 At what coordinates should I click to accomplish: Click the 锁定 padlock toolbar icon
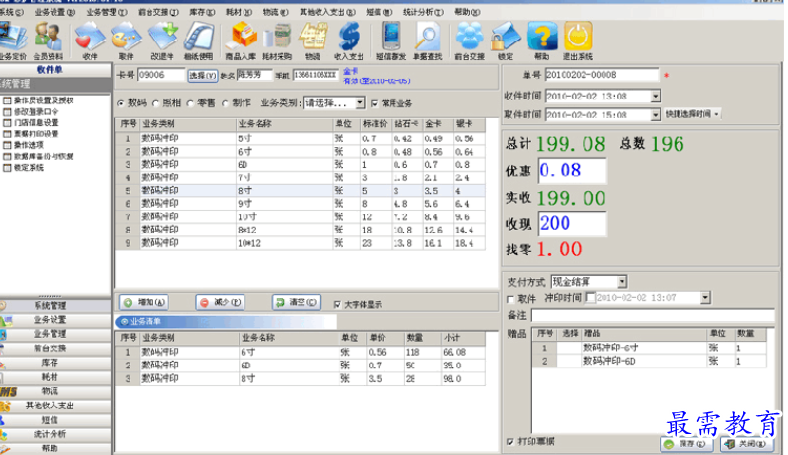[x=506, y=41]
